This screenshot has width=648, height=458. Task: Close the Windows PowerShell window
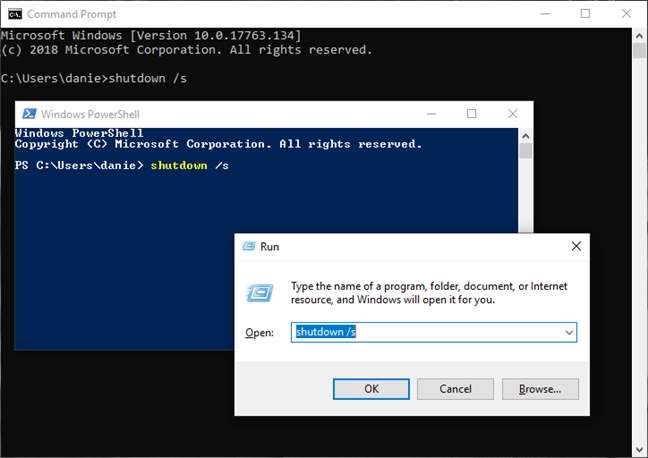click(x=512, y=114)
